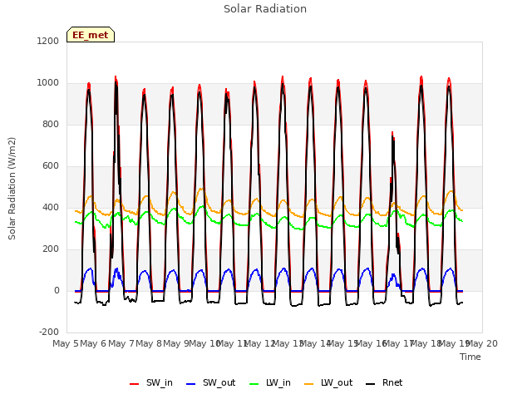
Task: Click the May 9 x-axis label
Action: (x=176, y=343)
